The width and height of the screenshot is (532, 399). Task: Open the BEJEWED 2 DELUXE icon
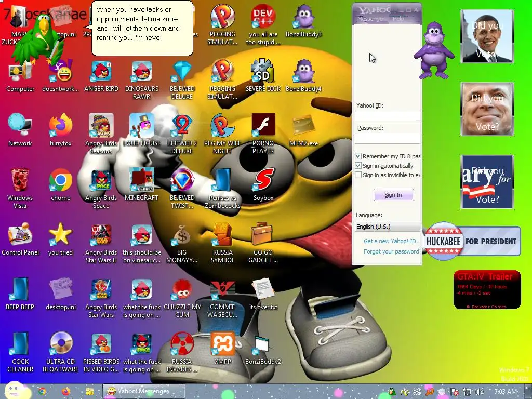(182, 126)
